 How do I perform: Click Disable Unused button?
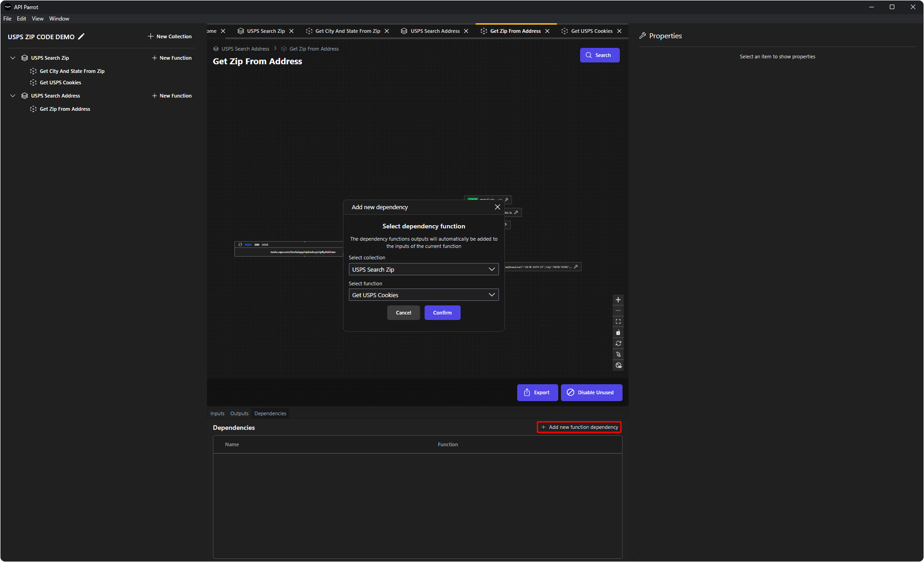[591, 392]
